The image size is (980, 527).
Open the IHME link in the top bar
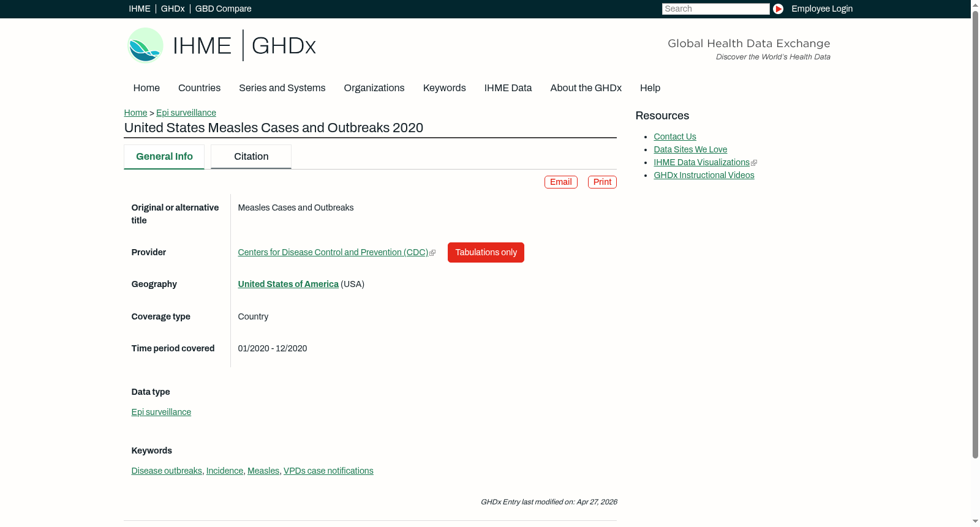pyautogui.click(x=140, y=9)
